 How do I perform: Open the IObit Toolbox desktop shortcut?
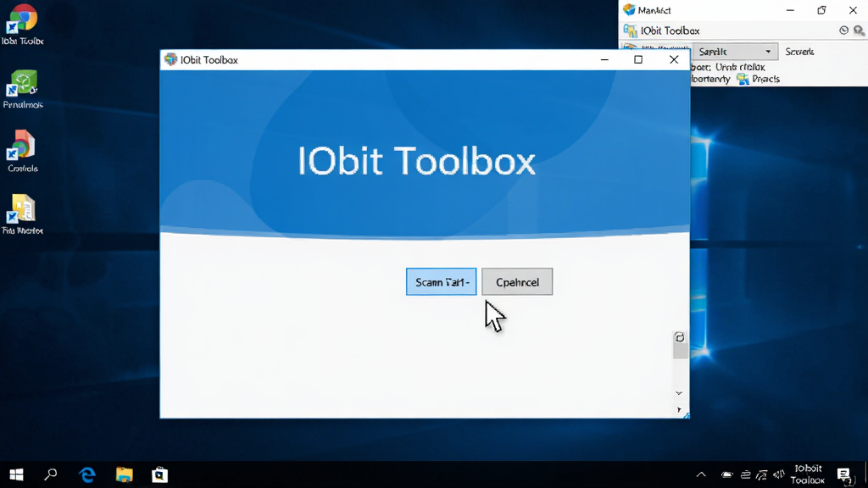pos(22,25)
